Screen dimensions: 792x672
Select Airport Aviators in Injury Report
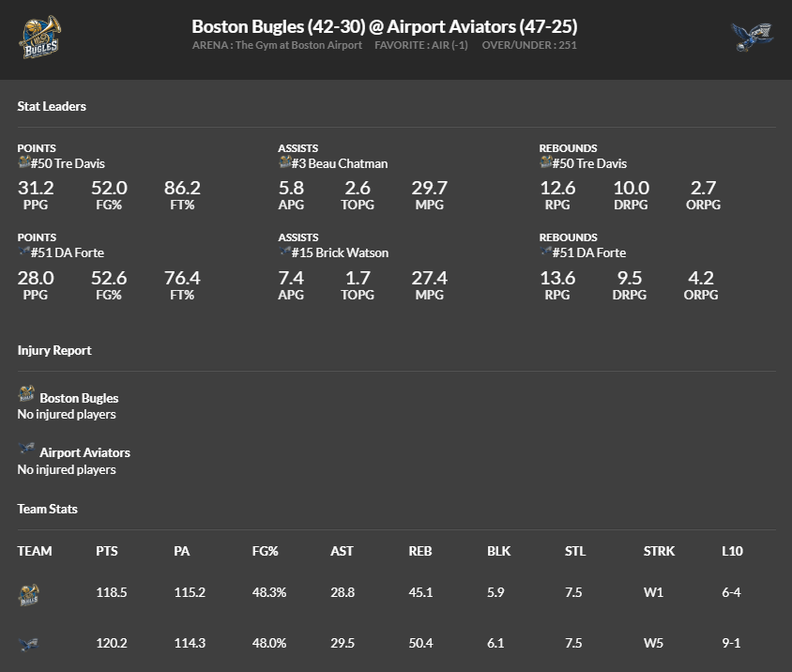(84, 452)
